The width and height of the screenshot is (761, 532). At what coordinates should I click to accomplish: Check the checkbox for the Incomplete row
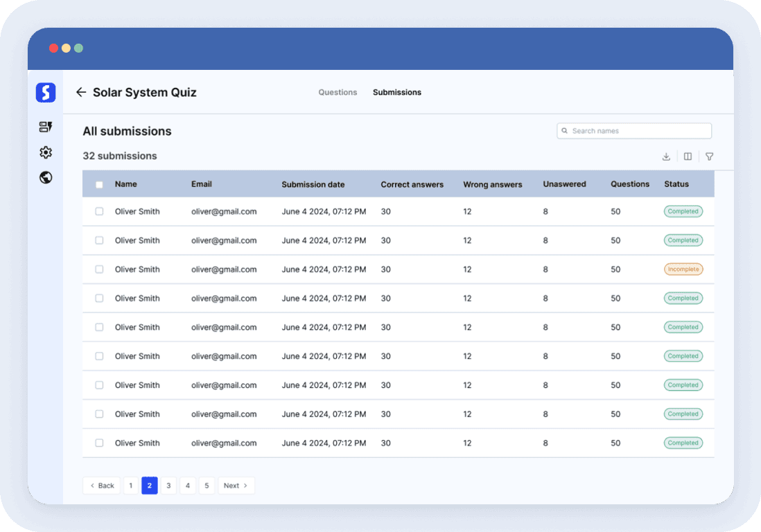coord(99,269)
